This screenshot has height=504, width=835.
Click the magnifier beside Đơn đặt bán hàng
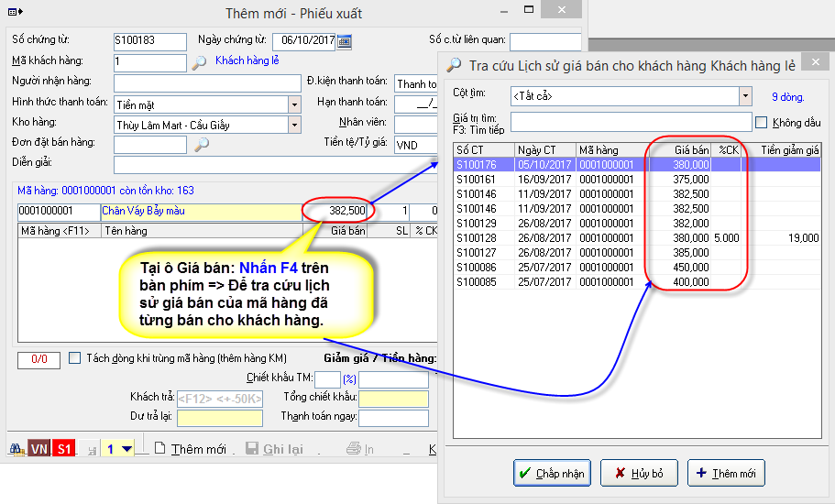click(202, 144)
